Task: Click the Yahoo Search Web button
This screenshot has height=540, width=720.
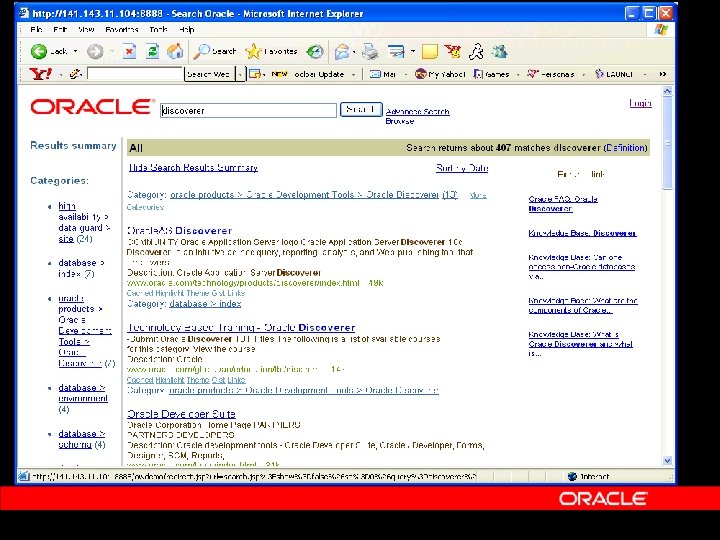Action: 209,74
